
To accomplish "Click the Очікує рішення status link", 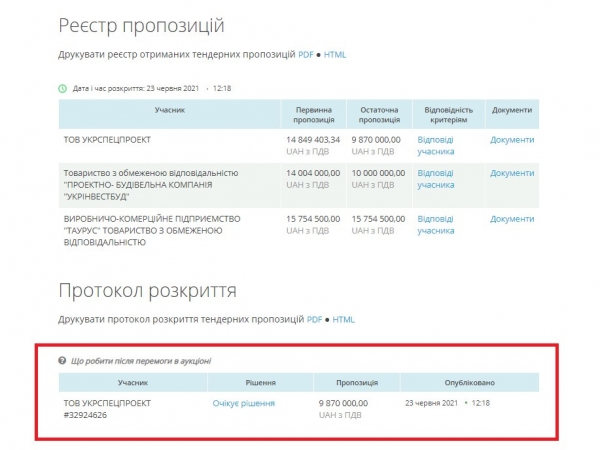I will coord(243,403).
